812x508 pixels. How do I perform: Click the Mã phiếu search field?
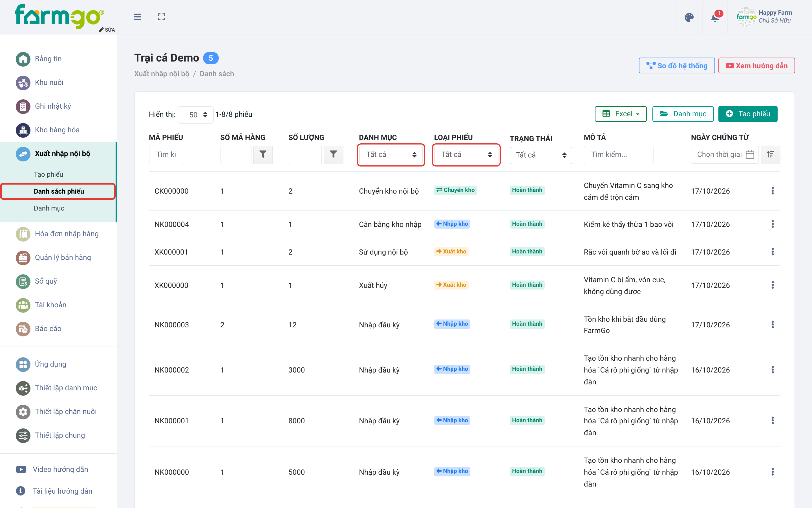tap(166, 155)
